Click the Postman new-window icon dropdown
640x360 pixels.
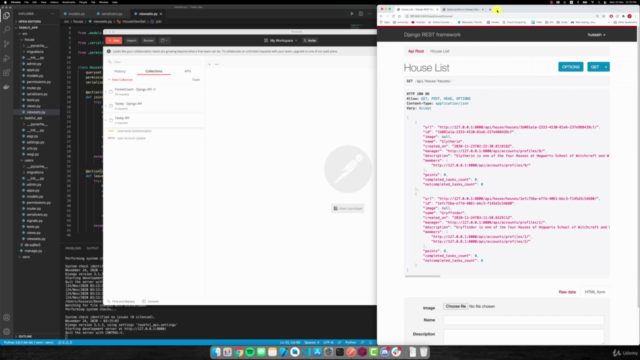pyautogui.click(x=164, y=40)
